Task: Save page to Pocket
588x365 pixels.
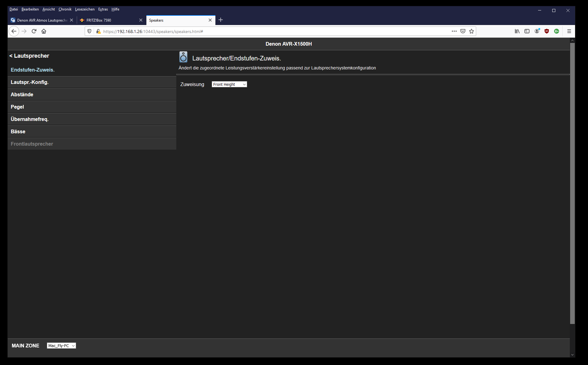Action: point(463,31)
